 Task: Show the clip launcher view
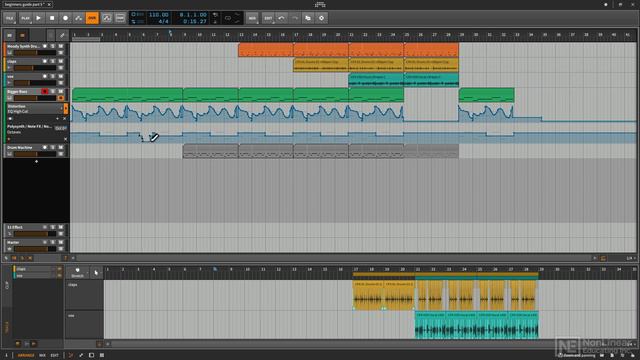click(10, 36)
